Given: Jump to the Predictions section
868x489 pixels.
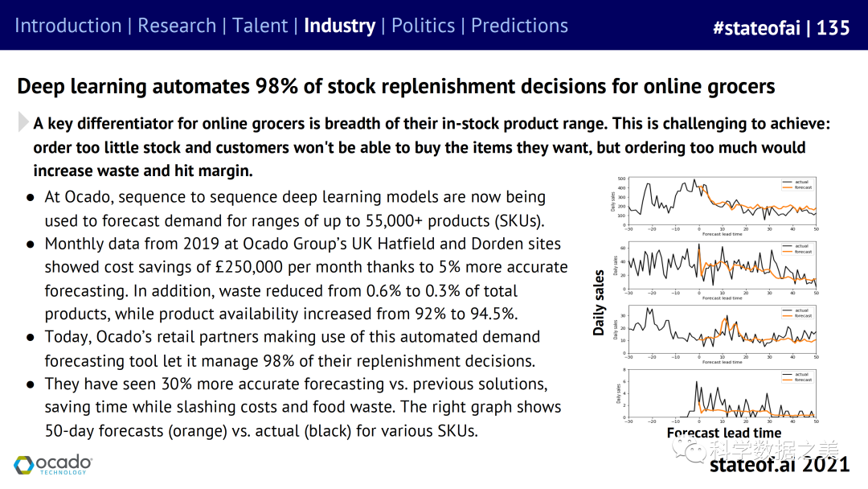Looking at the screenshot, I should (x=519, y=26).
